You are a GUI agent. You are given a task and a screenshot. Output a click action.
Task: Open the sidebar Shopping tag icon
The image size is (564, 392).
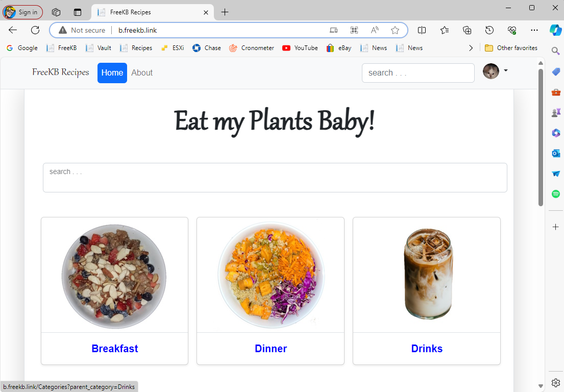tap(556, 72)
